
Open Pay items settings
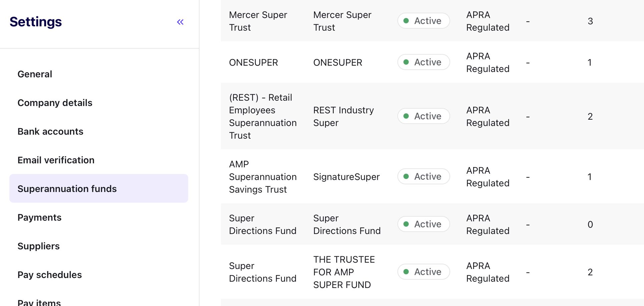pos(39,302)
